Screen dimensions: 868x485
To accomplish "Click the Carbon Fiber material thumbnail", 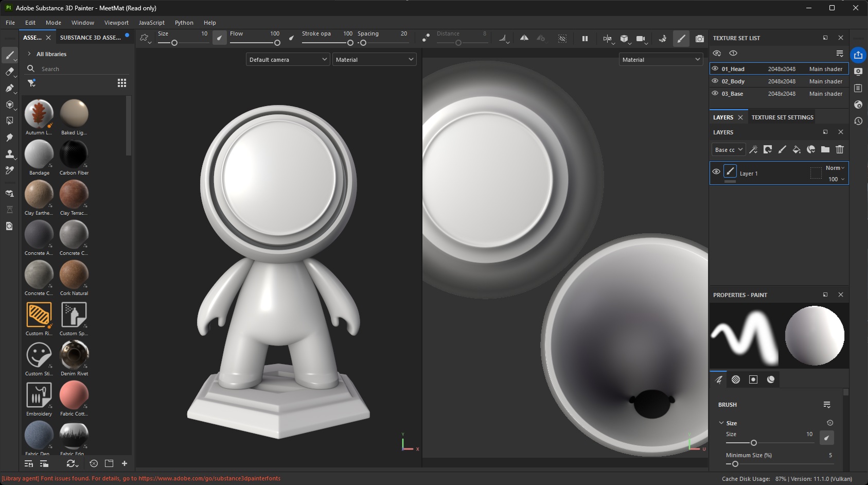I will tap(74, 154).
